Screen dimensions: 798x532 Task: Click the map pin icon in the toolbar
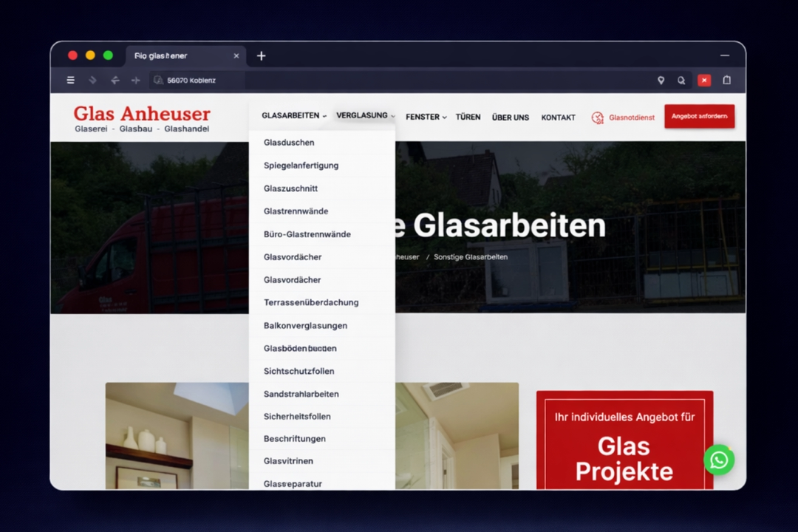pyautogui.click(x=661, y=80)
